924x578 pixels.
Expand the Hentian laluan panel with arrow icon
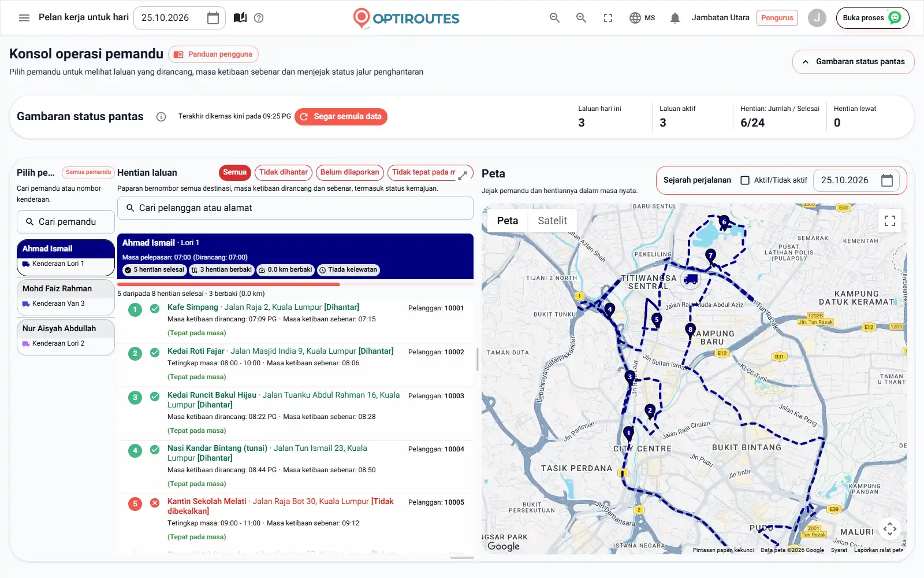tap(463, 176)
